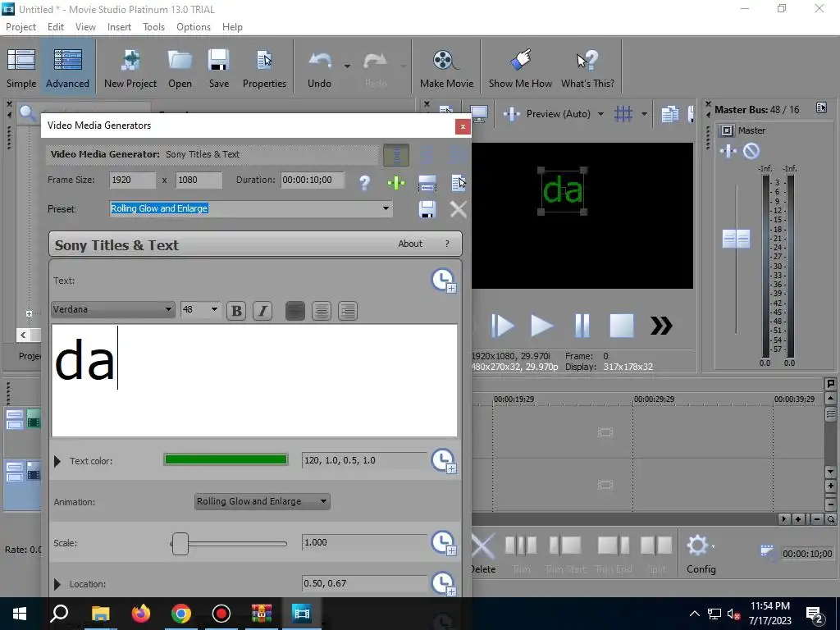Click the green match frame size icon
The image size is (840, 630).
pyautogui.click(x=396, y=183)
